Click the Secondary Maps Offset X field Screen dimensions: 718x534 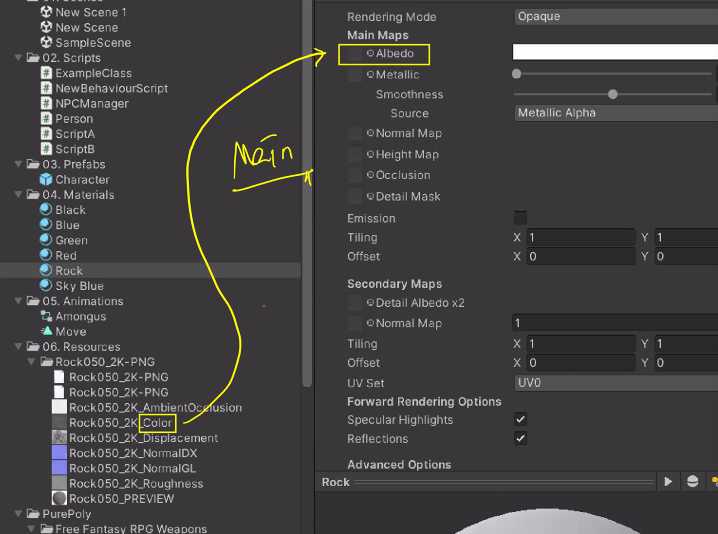[581, 363]
